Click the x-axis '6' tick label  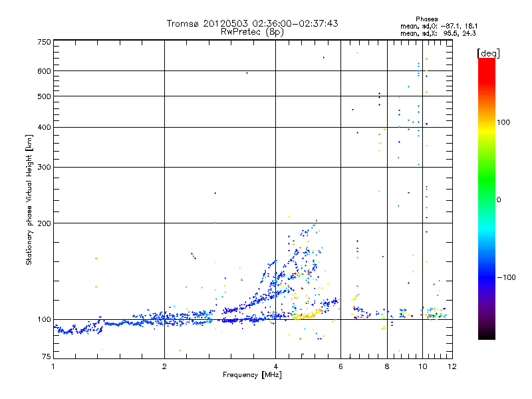pyautogui.click(x=340, y=366)
